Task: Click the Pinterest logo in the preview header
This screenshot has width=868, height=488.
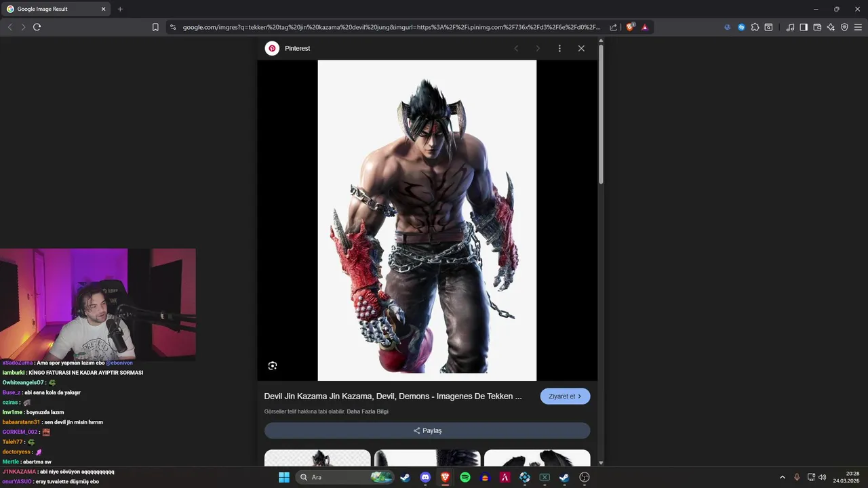Action: (x=272, y=48)
